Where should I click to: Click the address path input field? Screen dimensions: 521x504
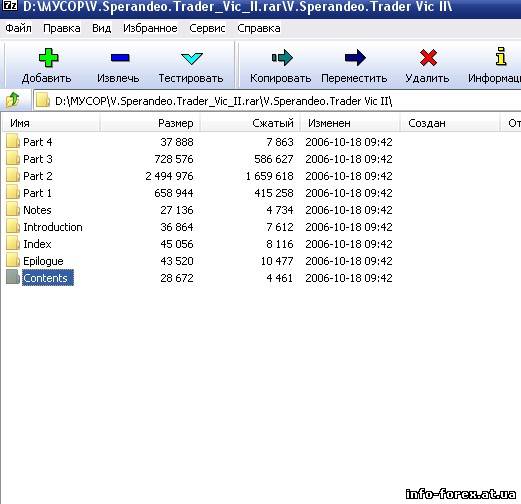(x=277, y=101)
